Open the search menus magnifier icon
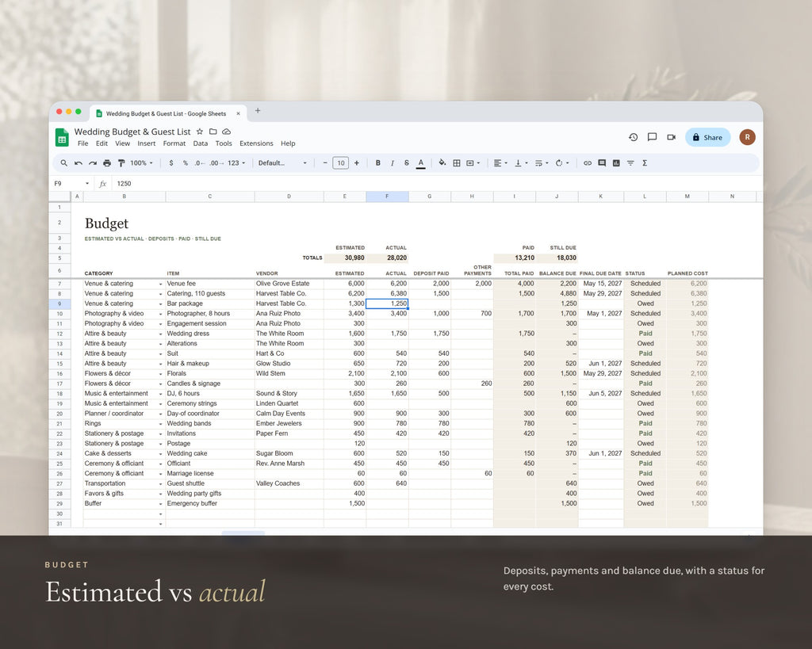The width and height of the screenshot is (812, 649). pos(63,163)
